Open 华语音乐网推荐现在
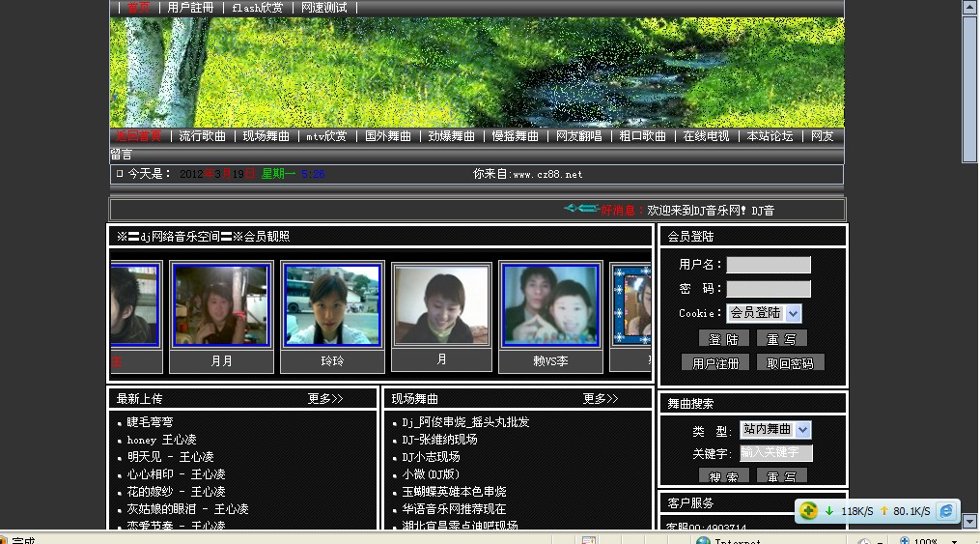Viewport: 980px width, 544px height. tap(454, 509)
